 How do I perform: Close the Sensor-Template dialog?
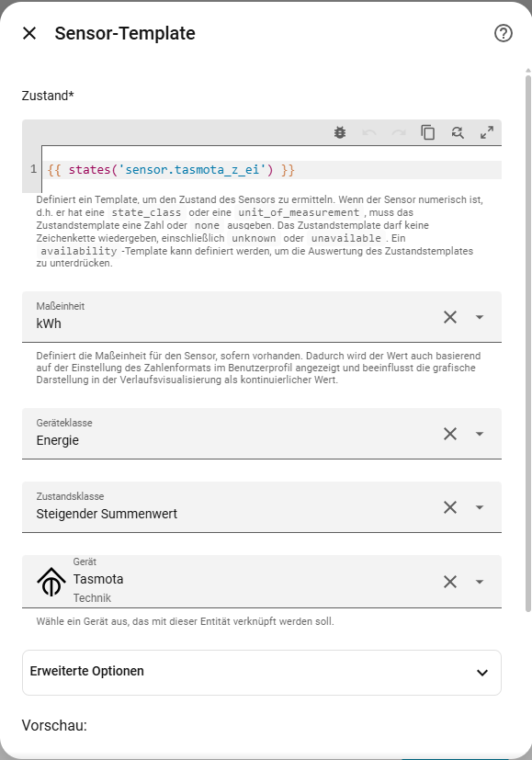pyautogui.click(x=29, y=33)
